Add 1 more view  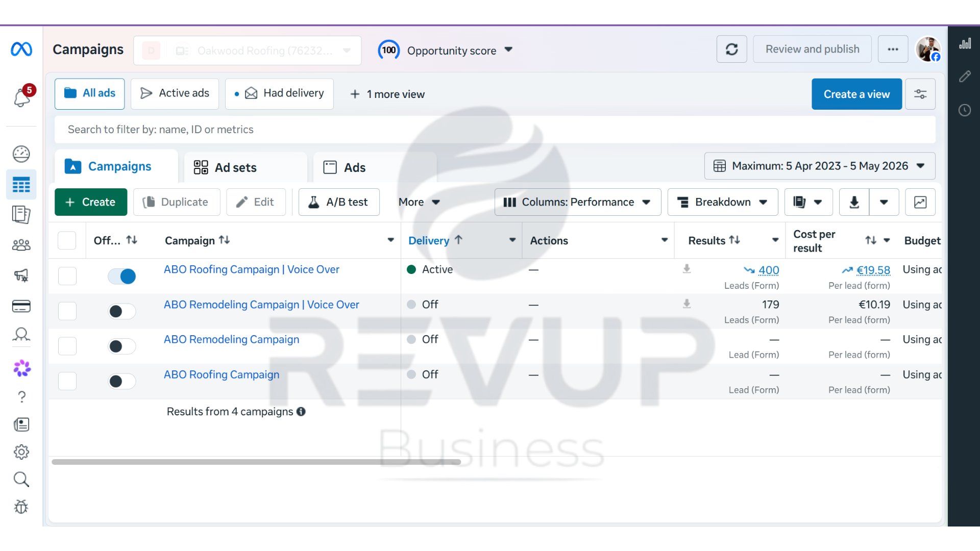(387, 94)
